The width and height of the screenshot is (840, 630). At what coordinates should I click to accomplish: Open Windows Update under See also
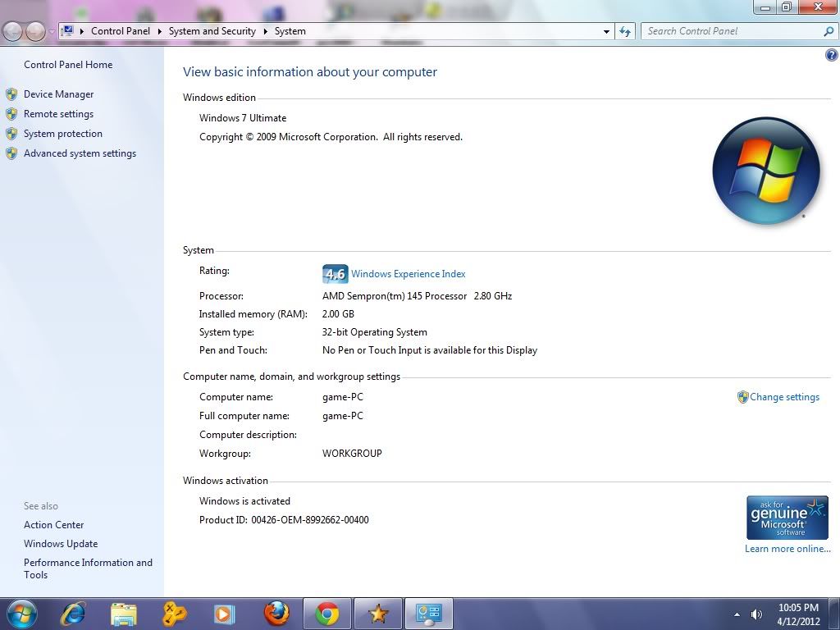click(x=61, y=544)
